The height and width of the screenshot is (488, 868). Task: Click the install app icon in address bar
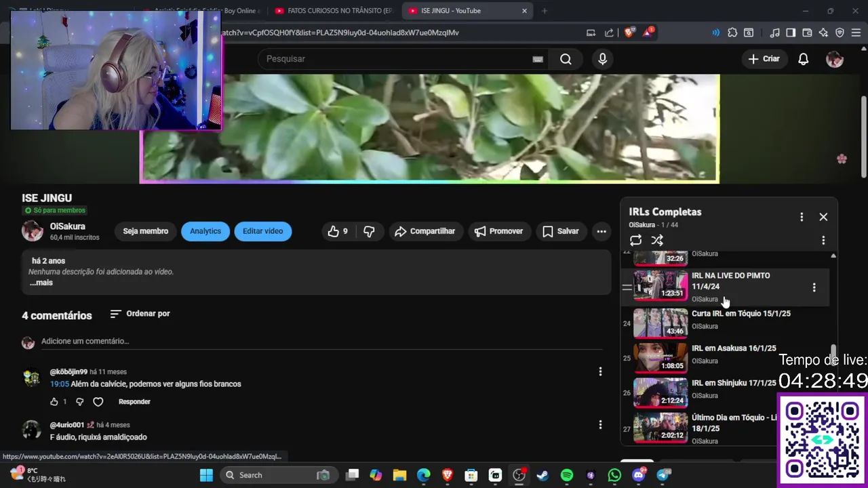591,32
